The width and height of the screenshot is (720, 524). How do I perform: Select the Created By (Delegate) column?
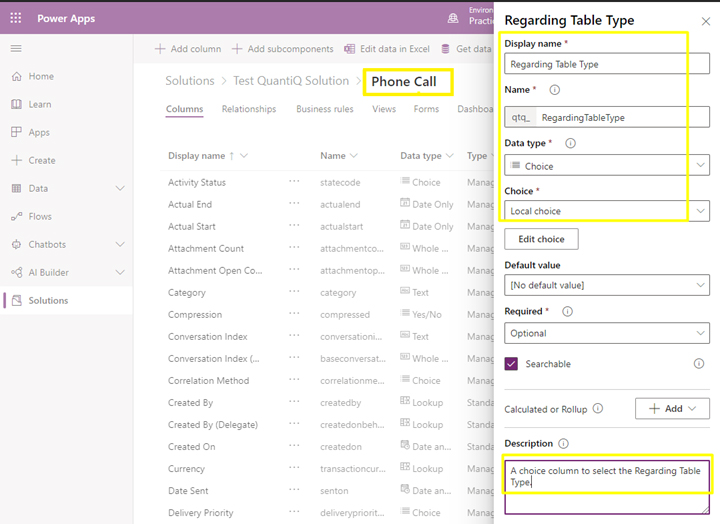(x=213, y=425)
